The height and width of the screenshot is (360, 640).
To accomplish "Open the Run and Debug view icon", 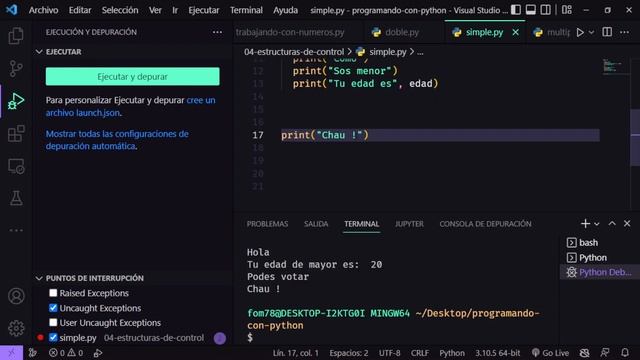I will click(16, 101).
